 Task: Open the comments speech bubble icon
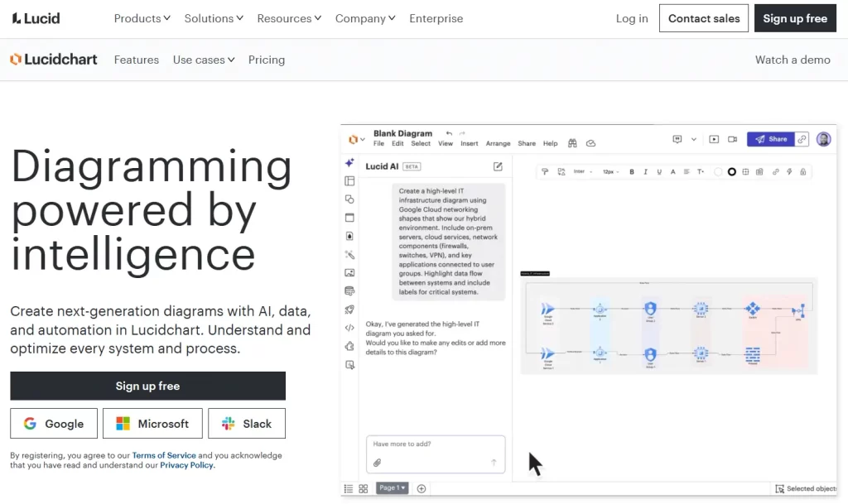677,139
